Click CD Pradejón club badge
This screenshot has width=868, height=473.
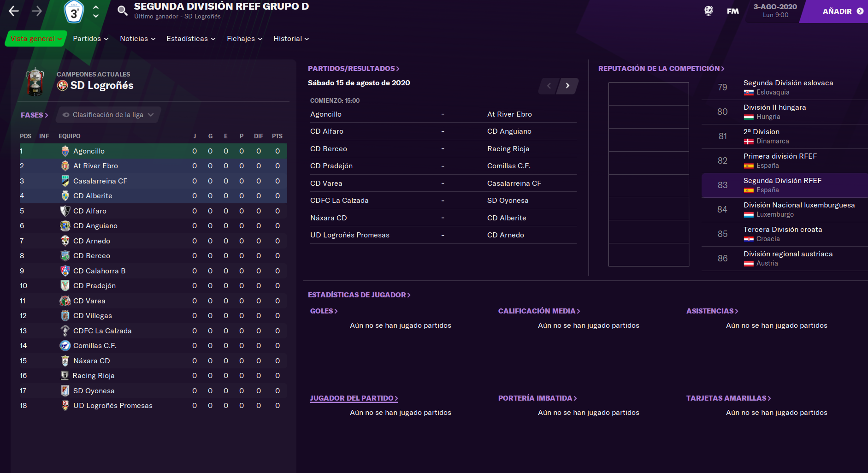pos(65,286)
